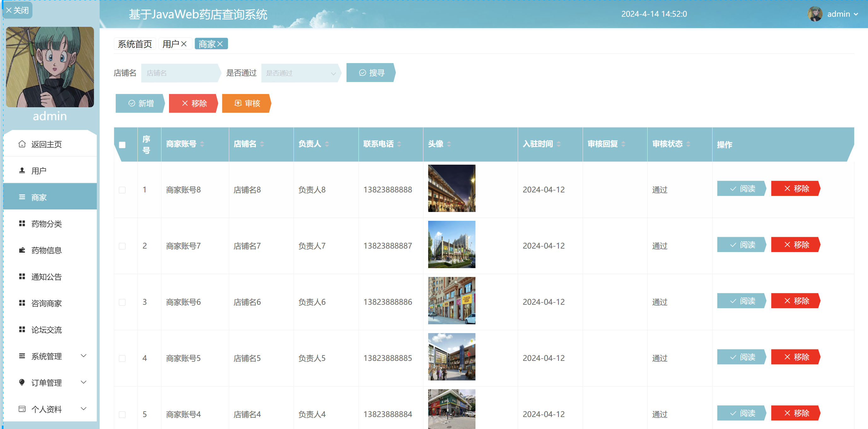
Task: Check the checkbox for row 商家账号8
Action: point(122,190)
